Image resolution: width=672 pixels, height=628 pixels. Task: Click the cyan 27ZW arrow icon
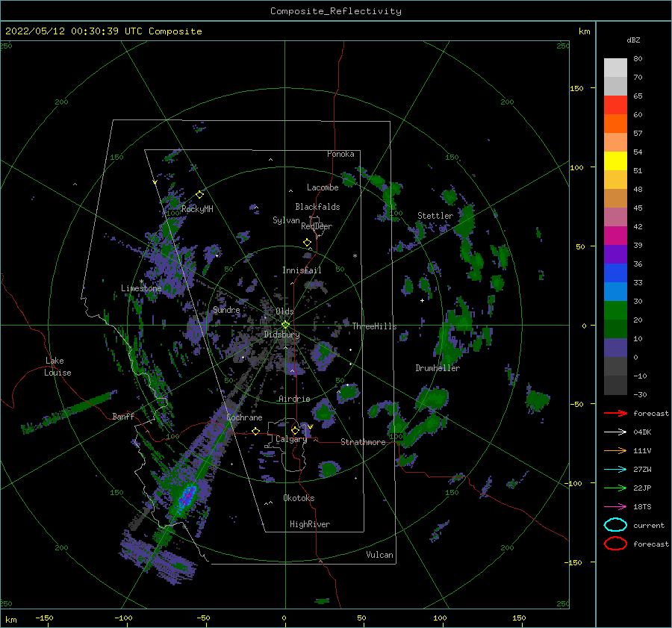pyautogui.click(x=615, y=470)
